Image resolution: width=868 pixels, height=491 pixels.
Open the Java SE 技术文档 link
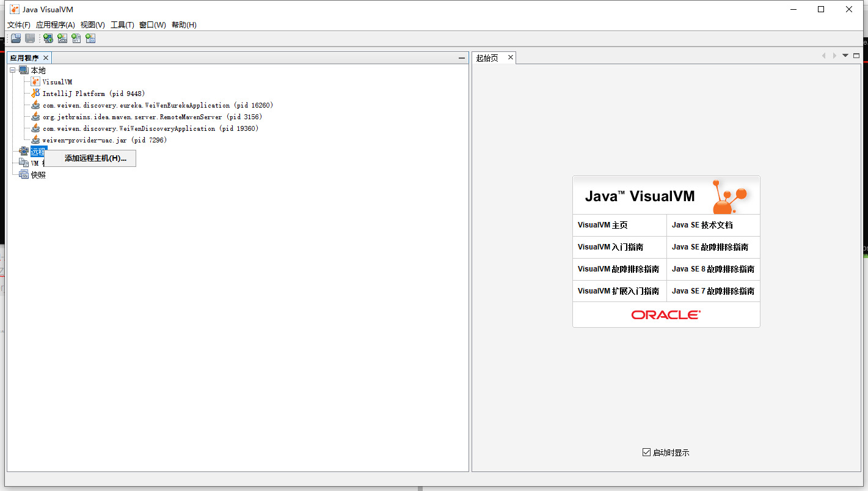tap(702, 225)
